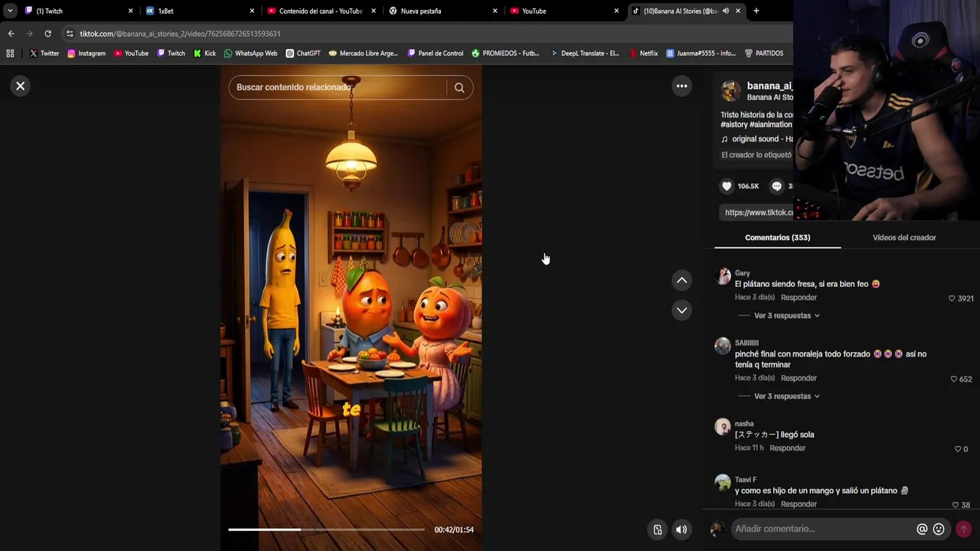Open Gary's profile picture
Viewport: 980px width, 551px height.
point(723,276)
